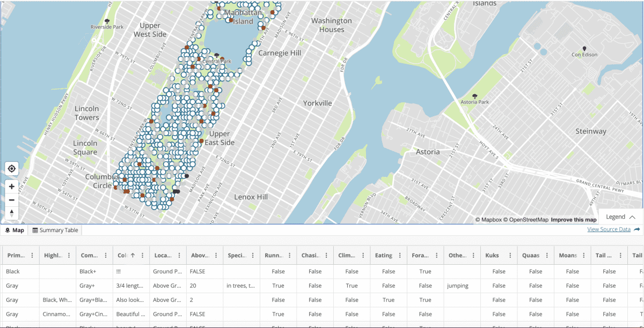The height and width of the screenshot is (328, 644).
Task: Click the share arrow beside View Source Data
Action: [x=637, y=229]
